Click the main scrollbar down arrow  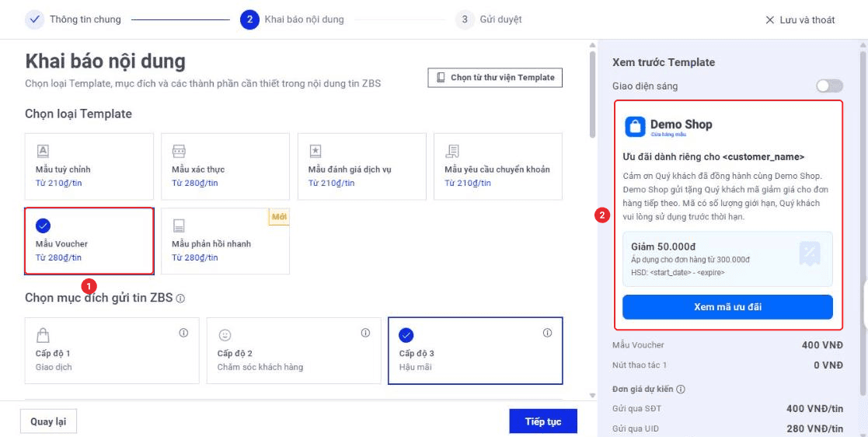point(592,396)
